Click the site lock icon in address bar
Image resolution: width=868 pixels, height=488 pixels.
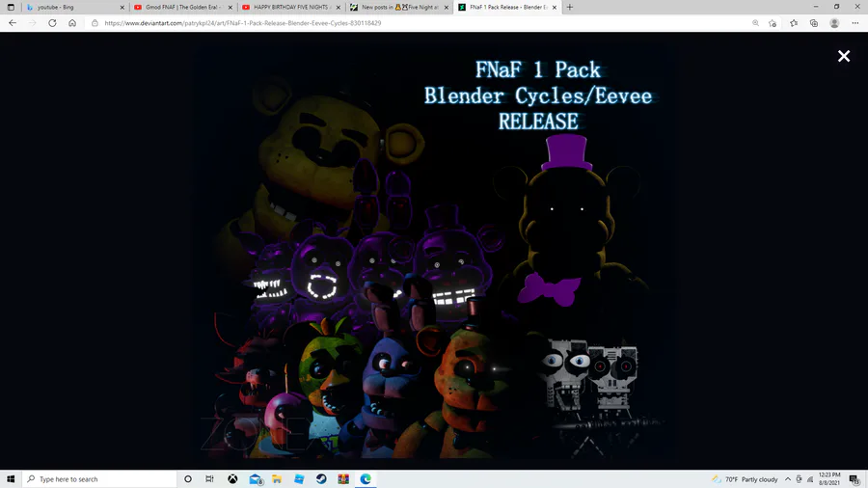pos(95,23)
